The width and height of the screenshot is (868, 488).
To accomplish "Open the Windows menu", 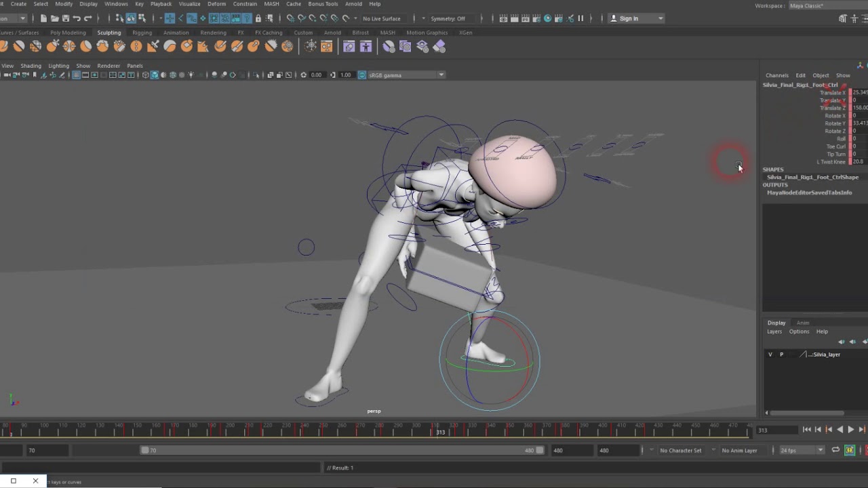I will click(x=116, y=4).
